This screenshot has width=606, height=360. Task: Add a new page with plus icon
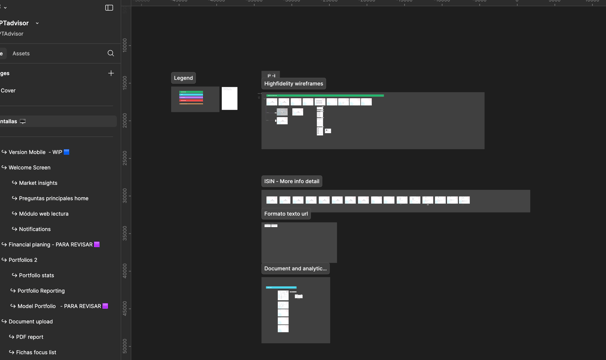tap(111, 73)
